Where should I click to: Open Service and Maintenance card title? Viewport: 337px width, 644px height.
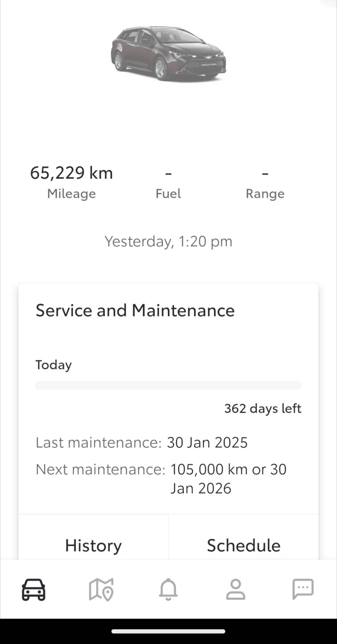point(135,310)
